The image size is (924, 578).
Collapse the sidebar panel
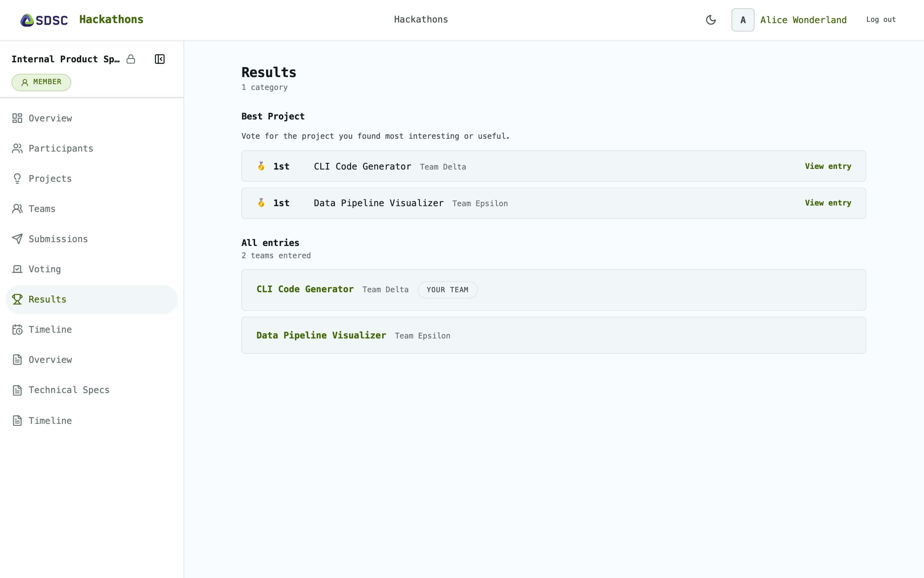tap(159, 59)
